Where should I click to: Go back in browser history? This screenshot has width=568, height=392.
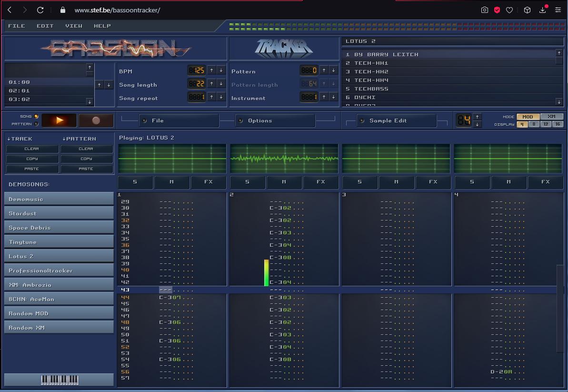10,10
